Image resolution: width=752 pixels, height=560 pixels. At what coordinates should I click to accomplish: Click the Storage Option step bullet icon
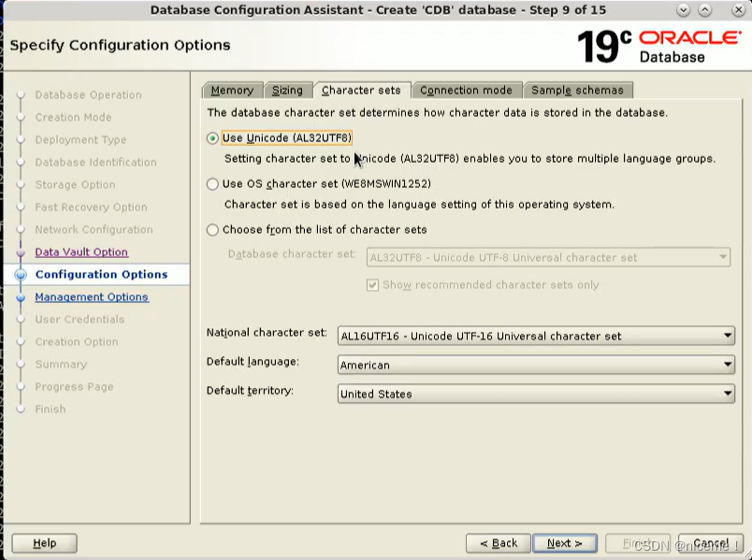coord(22,184)
